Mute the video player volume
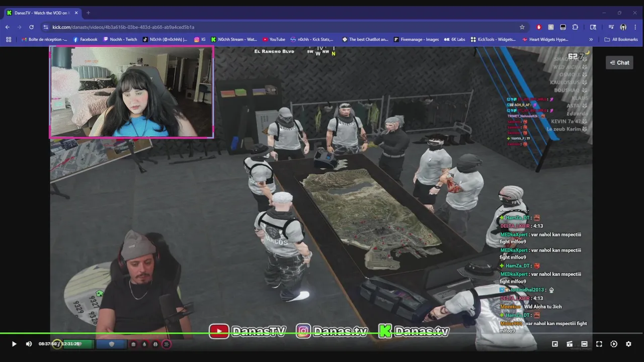 point(29,344)
